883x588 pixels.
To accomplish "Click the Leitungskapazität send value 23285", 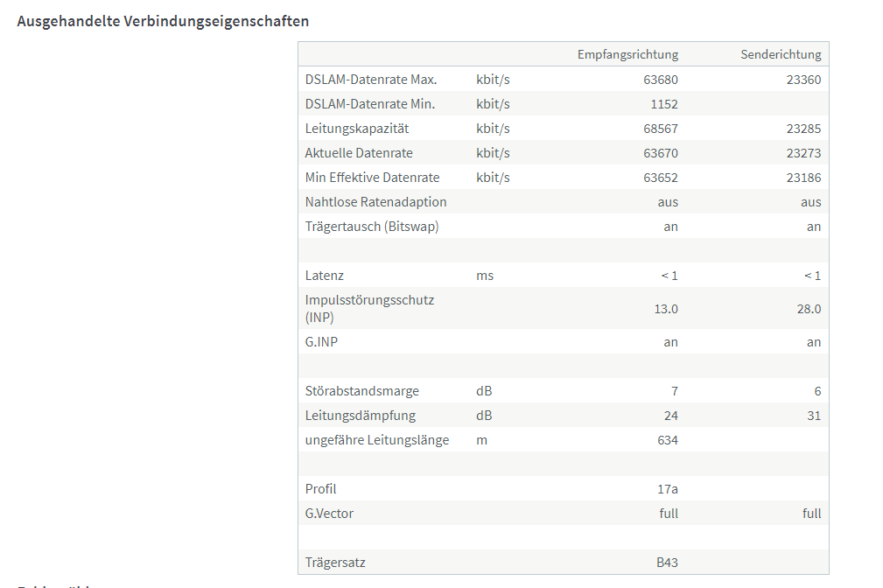I will point(803,129).
